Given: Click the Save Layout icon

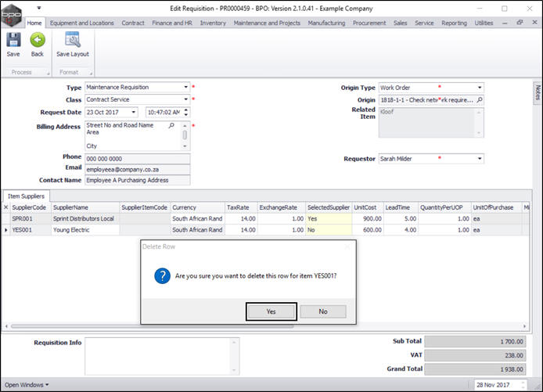Looking at the screenshot, I should tap(73, 40).
